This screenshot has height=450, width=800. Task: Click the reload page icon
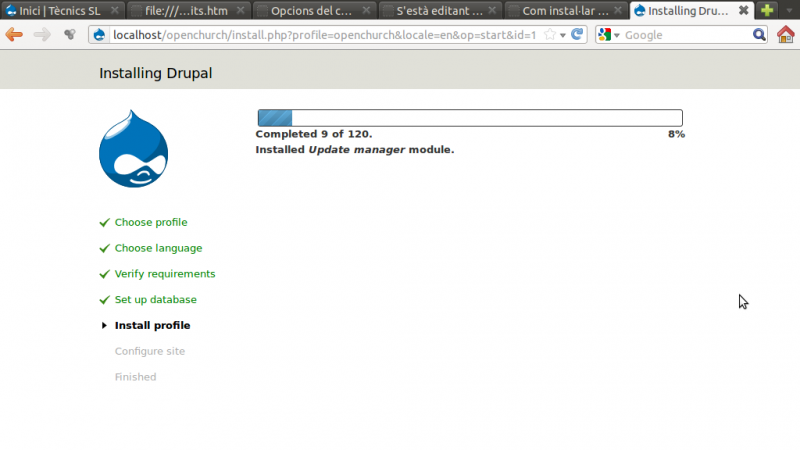[x=577, y=34]
